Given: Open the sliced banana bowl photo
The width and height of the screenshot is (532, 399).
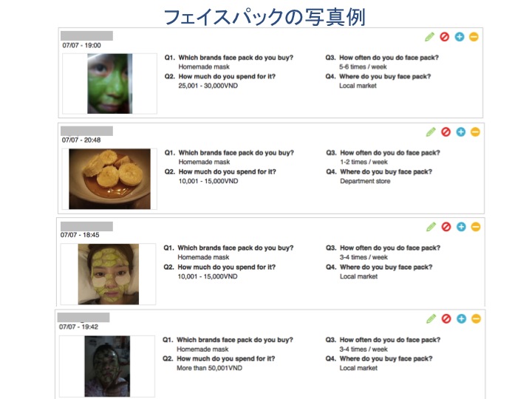Looking at the screenshot, I should pos(109,179).
